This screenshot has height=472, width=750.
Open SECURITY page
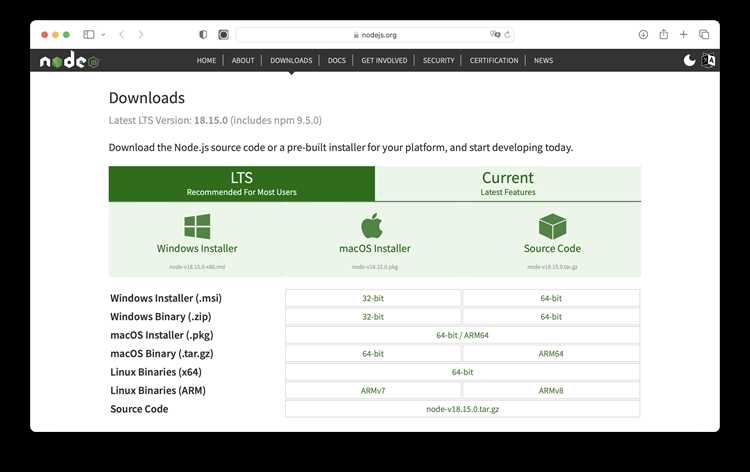pos(439,61)
